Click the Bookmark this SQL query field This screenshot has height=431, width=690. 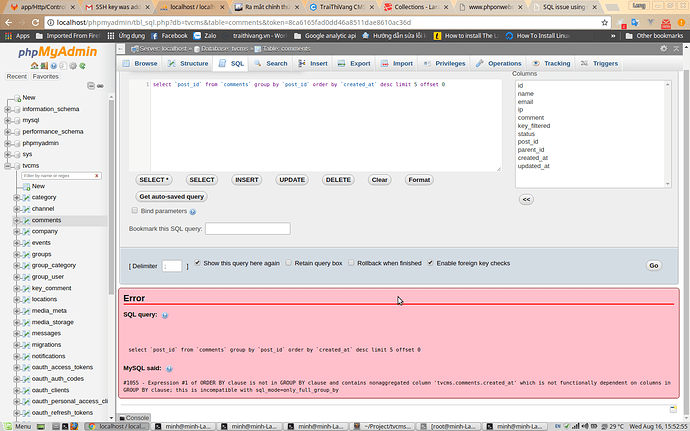click(247, 229)
